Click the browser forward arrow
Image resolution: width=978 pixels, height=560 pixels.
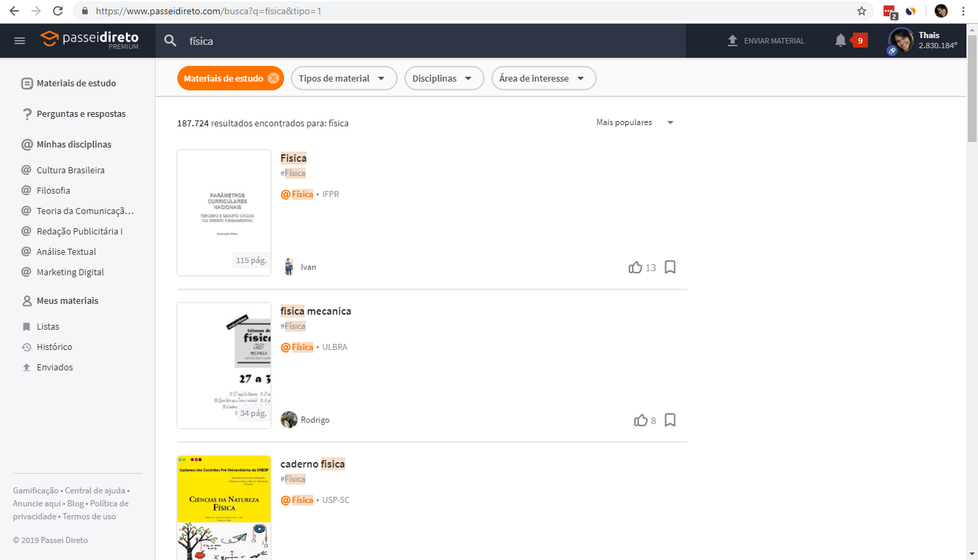(36, 11)
